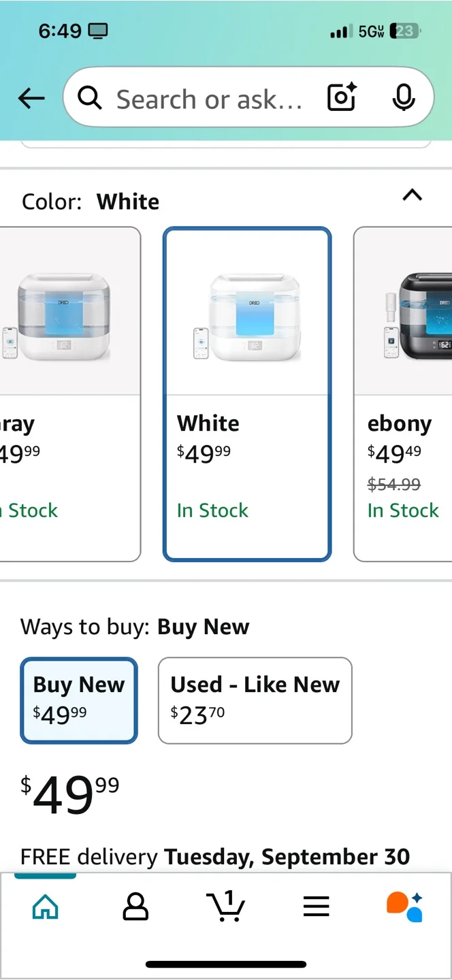The height and width of the screenshot is (980, 452).
Task: Select the Buy New option
Action: pyautogui.click(x=79, y=700)
